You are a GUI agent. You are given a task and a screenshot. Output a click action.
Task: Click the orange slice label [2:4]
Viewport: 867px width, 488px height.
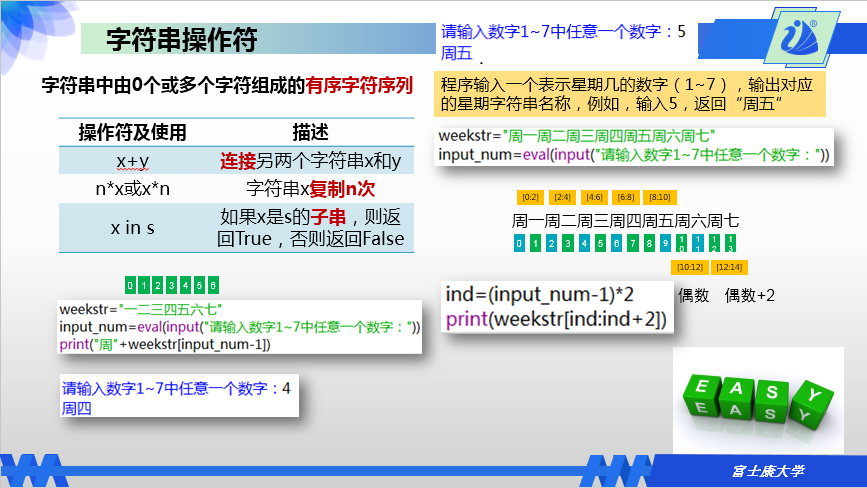(x=562, y=197)
